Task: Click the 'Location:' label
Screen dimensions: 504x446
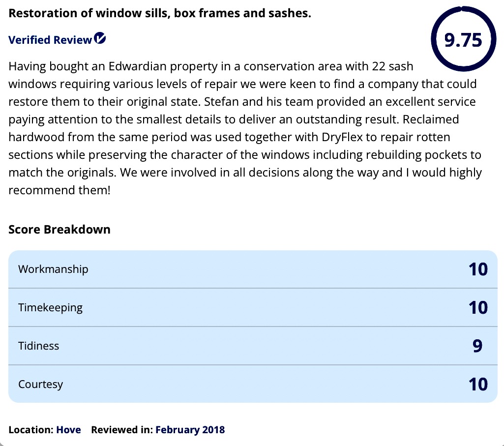Action: [31, 429]
